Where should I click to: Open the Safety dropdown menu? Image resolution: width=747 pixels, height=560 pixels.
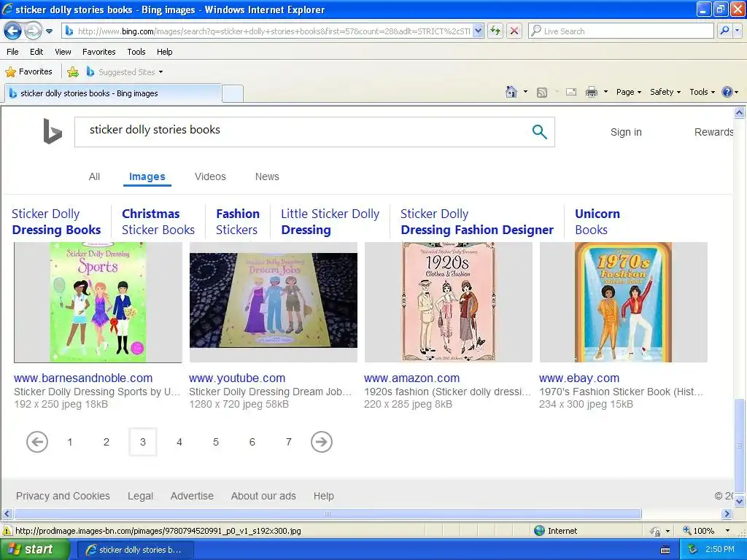click(665, 92)
